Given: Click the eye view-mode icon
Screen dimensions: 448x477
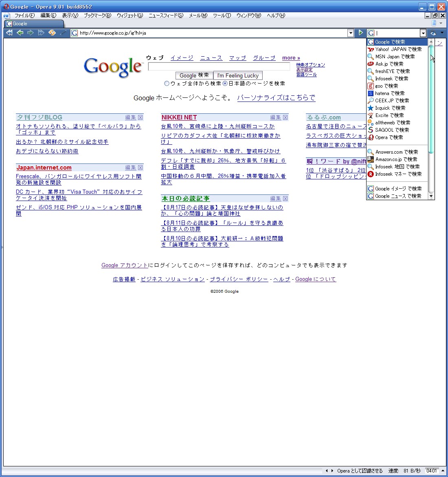Looking at the screenshot, I should [x=433, y=33].
